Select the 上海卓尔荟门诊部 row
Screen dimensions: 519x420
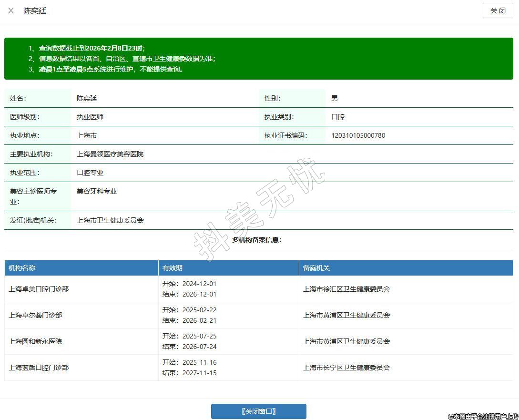(36, 315)
